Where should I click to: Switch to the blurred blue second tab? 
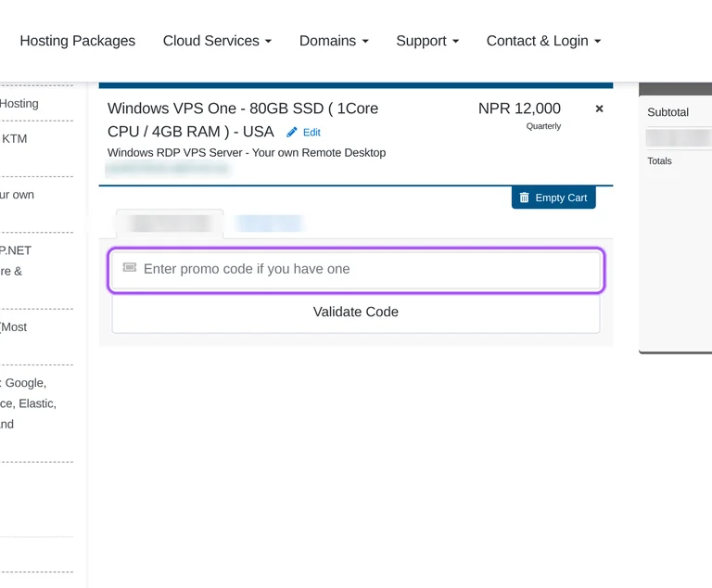(269, 224)
